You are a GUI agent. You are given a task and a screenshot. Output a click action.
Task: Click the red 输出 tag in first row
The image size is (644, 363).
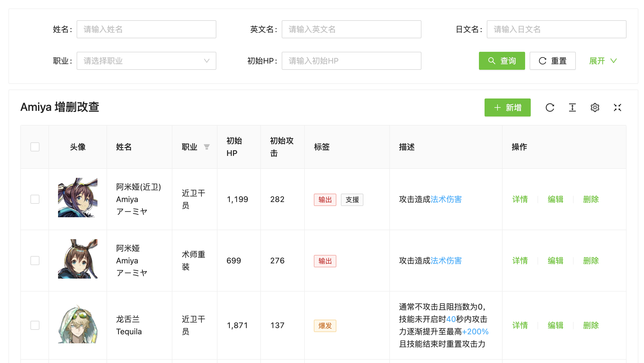click(325, 200)
